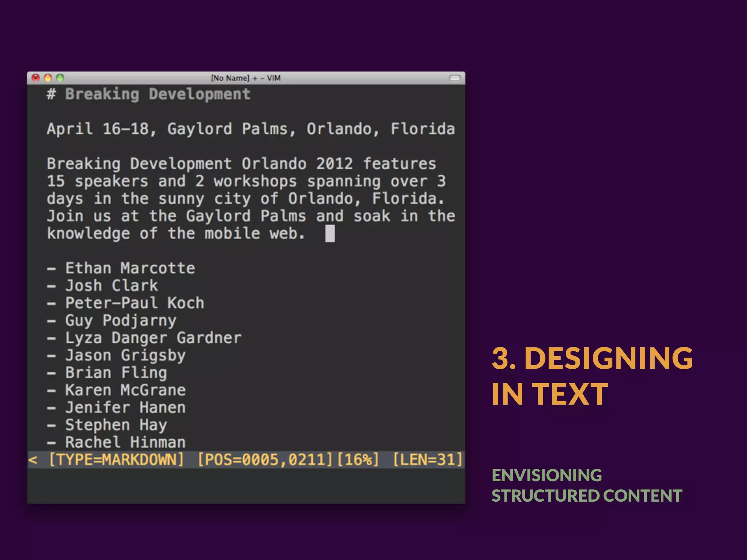Select the 'Lyza Danger Gardner' list item
The width and height of the screenshot is (747, 560).
[x=144, y=338]
